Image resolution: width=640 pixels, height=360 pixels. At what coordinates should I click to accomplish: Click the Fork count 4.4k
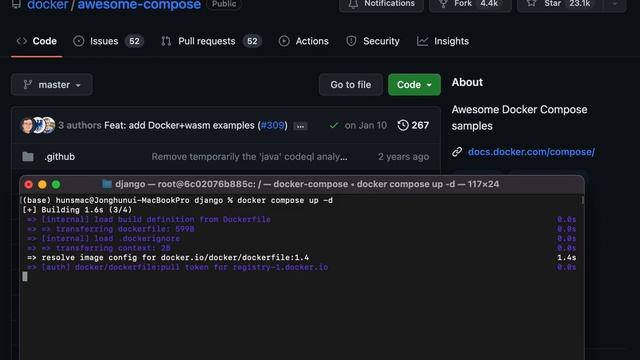click(x=489, y=4)
